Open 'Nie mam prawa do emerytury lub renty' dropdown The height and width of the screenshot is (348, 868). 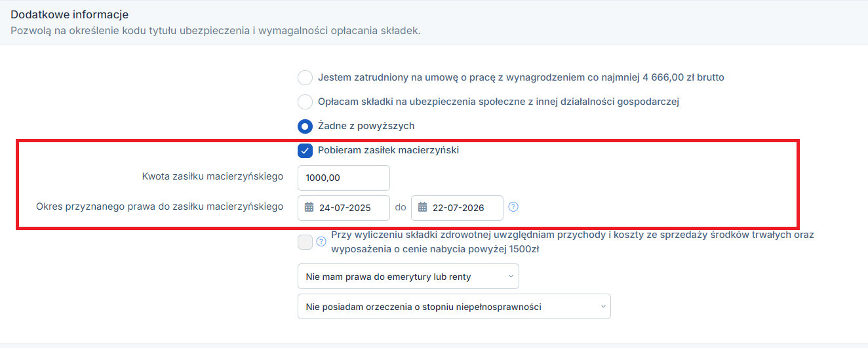click(408, 277)
